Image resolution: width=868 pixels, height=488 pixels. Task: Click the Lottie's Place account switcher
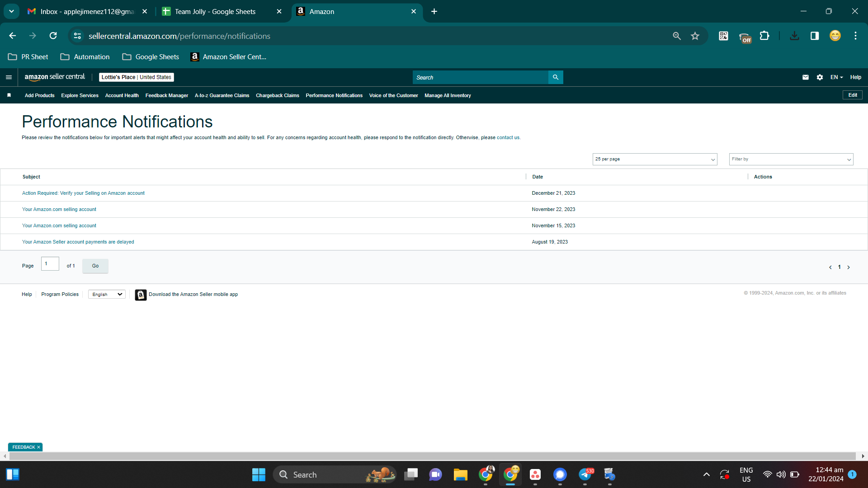137,77
